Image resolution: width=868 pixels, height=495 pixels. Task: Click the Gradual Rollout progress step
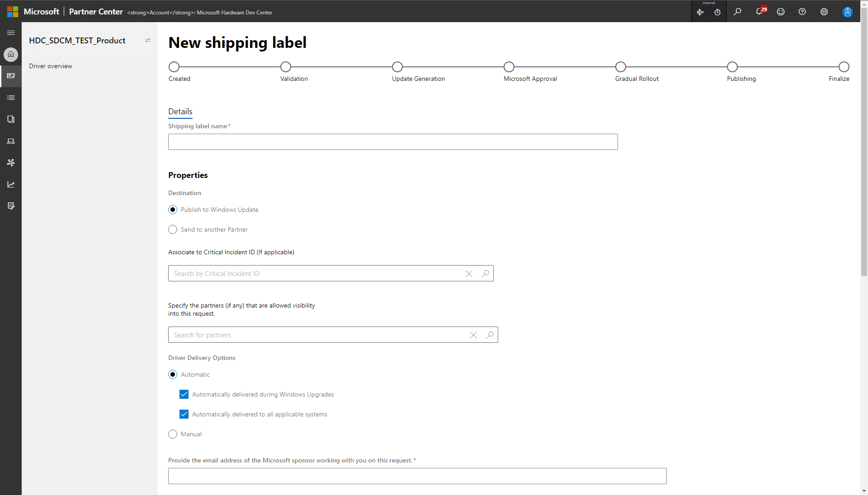620,67
